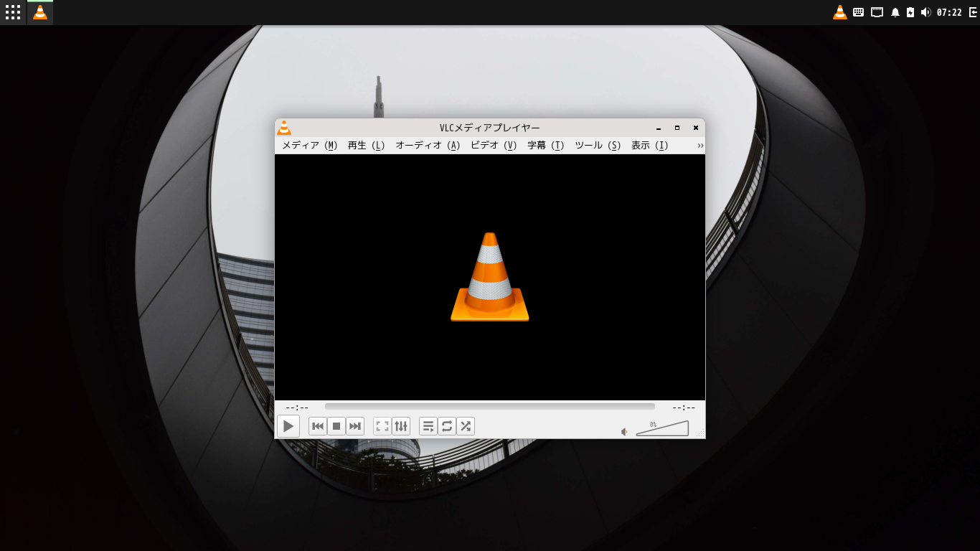This screenshot has height=551, width=980.
Task: Click the VLC cone icon in the window title bar
Action: (x=284, y=128)
